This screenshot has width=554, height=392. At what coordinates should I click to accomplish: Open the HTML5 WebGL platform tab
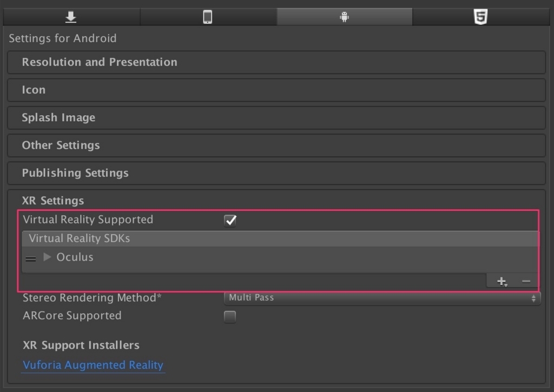point(480,17)
